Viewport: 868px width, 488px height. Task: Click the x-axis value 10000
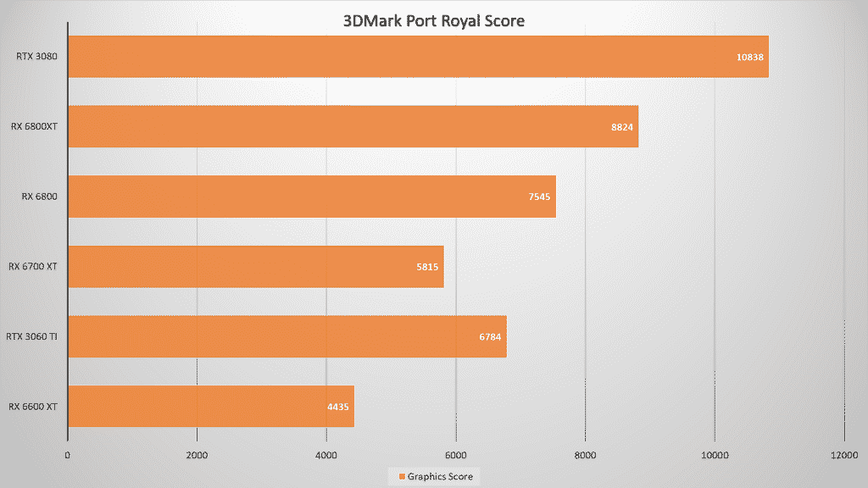(x=715, y=455)
